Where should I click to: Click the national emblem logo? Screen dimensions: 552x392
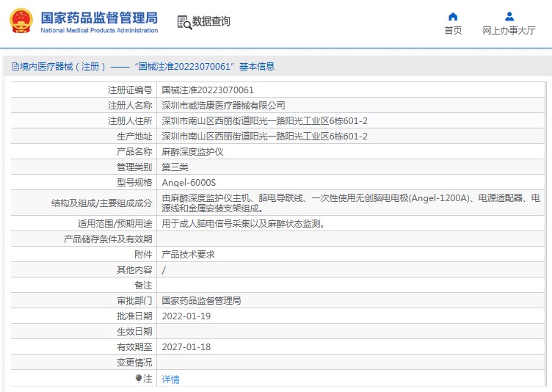tap(21, 21)
